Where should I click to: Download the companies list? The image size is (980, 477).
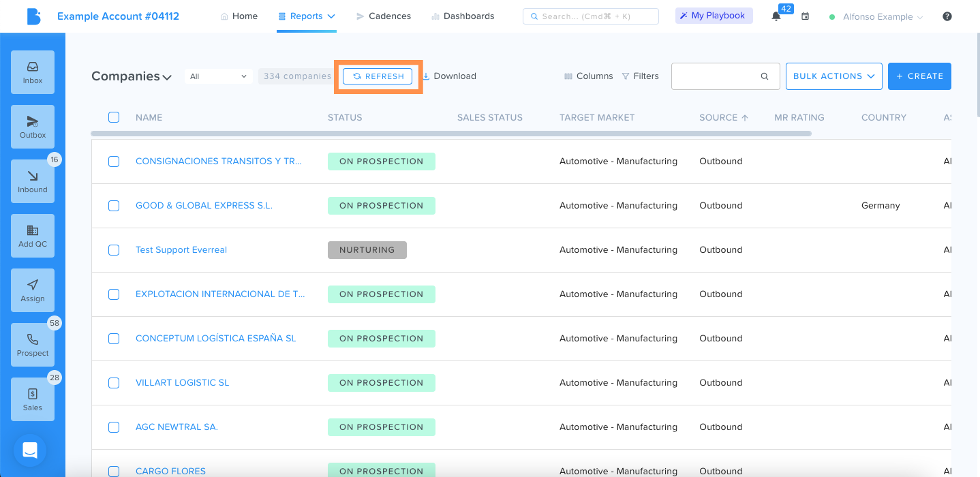click(449, 76)
